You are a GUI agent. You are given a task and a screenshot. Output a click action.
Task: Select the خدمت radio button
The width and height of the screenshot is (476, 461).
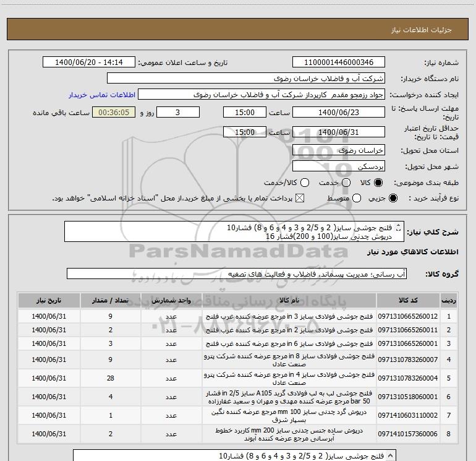346,183
